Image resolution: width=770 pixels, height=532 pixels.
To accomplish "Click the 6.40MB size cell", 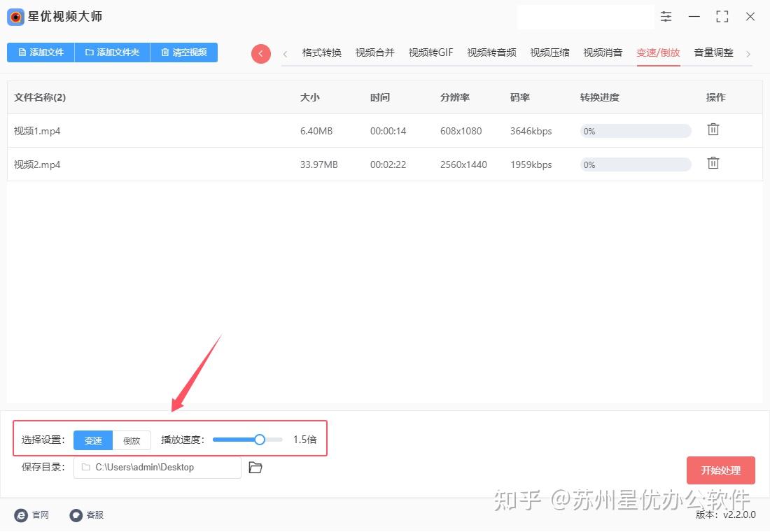I will (x=316, y=131).
